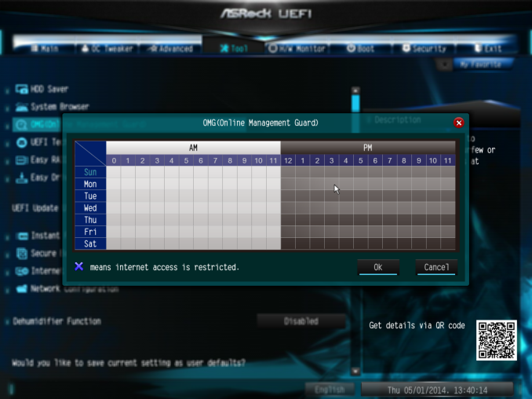Select the Sun row header

point(90,172)
